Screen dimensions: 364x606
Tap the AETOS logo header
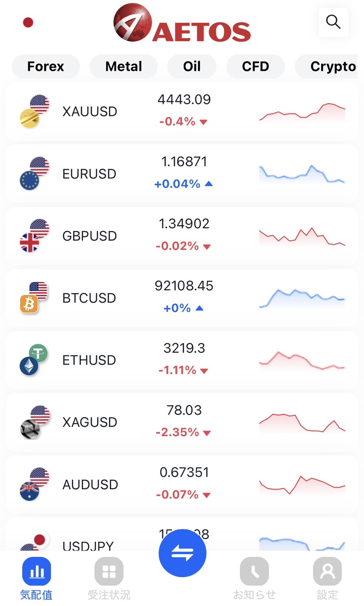(182, 24)
